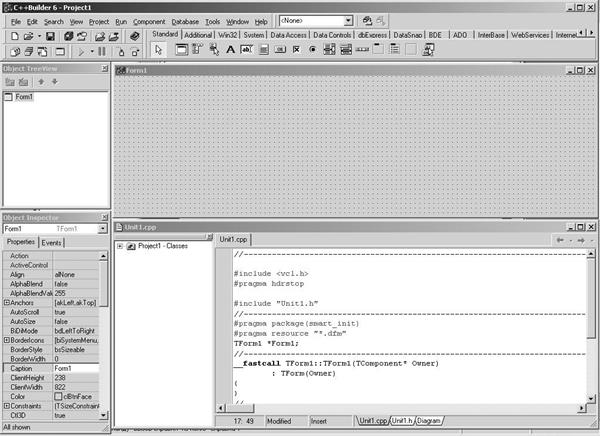600x436 pixels.
Task: Select the arrow pointer tool in palette
Action: click(x=158, y=49)
